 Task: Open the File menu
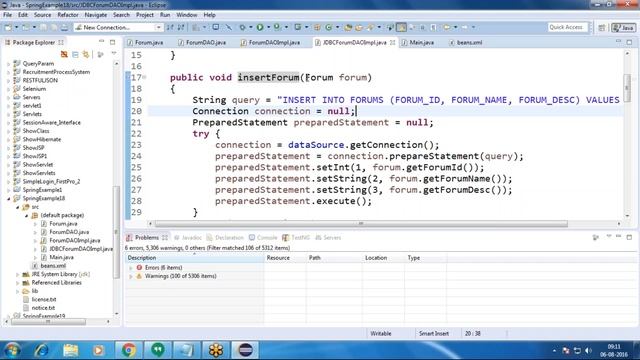pyautogui.click(x=7, y=15)
